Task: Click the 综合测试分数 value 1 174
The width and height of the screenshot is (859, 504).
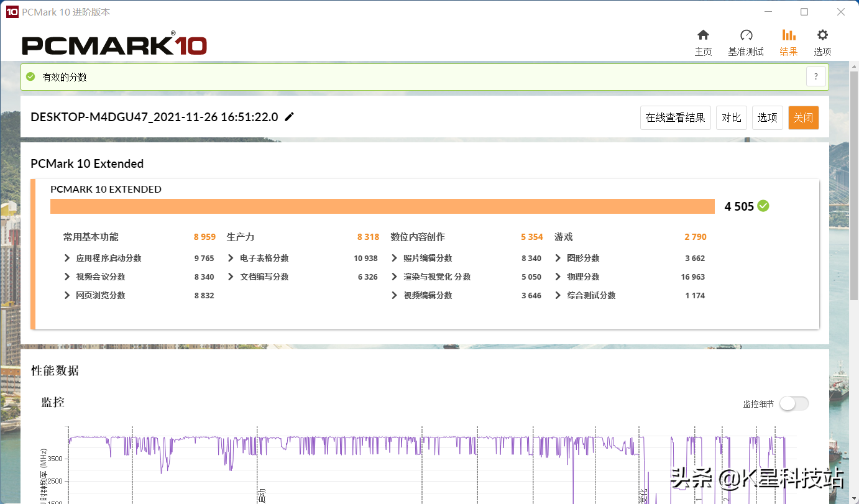Action: pos(695,295)
